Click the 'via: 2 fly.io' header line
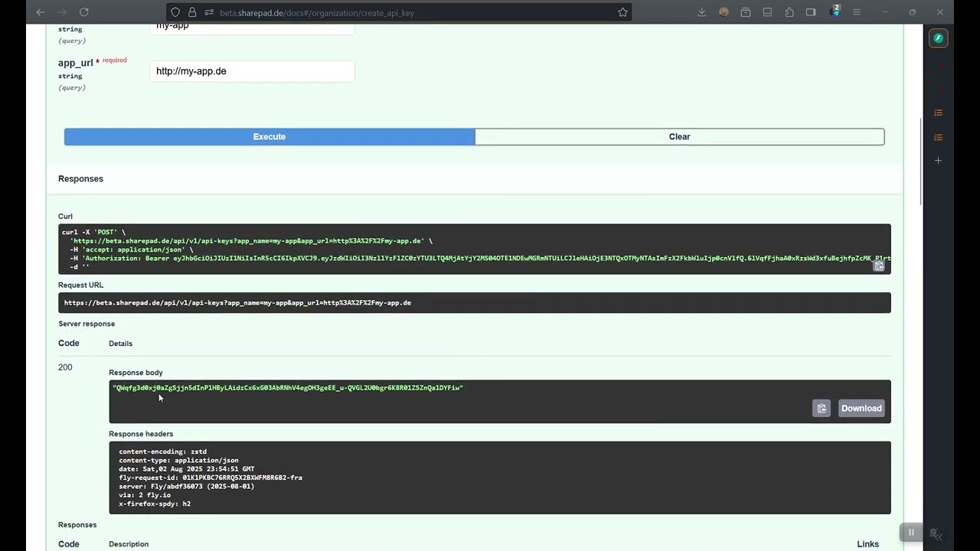Image resolution: width=980 pixels, height=551 pixels. pos(145,495)
